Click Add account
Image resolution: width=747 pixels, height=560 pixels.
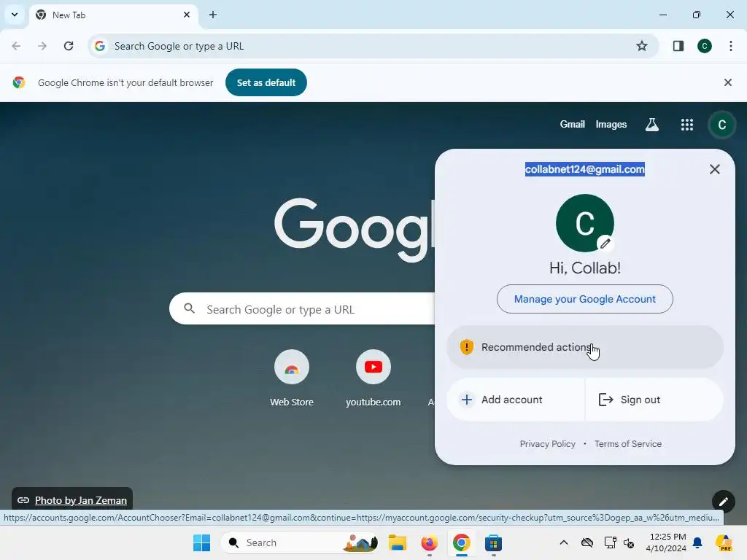point(516,400)
